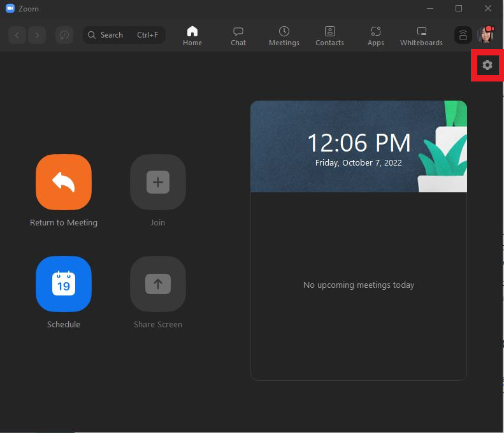Open the Whiteboards tab
The height and width of the screenshot is (433, 504).
[421, 36]
